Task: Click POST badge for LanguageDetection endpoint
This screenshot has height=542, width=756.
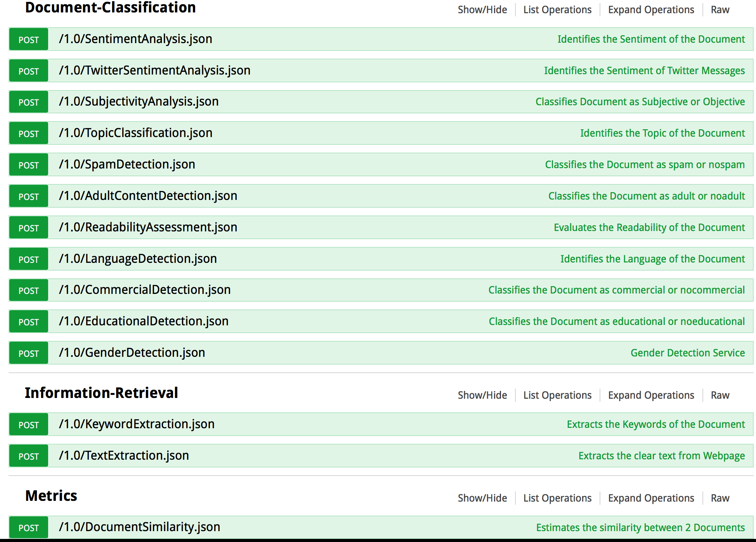Action: click(29, 259)
